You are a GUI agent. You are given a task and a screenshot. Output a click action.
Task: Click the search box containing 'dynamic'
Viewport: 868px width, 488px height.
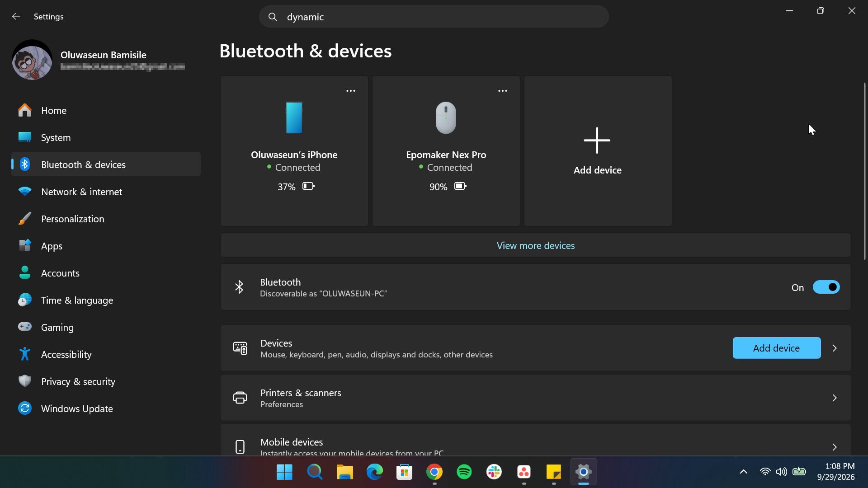[x=434, y=17]
